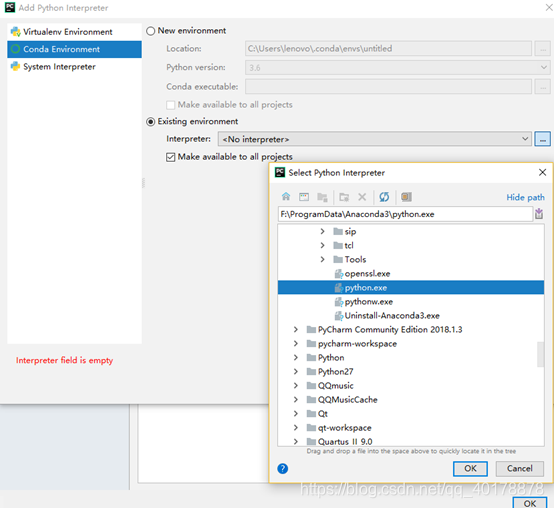
Task: Expand the QQMusicCache folder
Action: pyautogui.click(x=296, y=400)
